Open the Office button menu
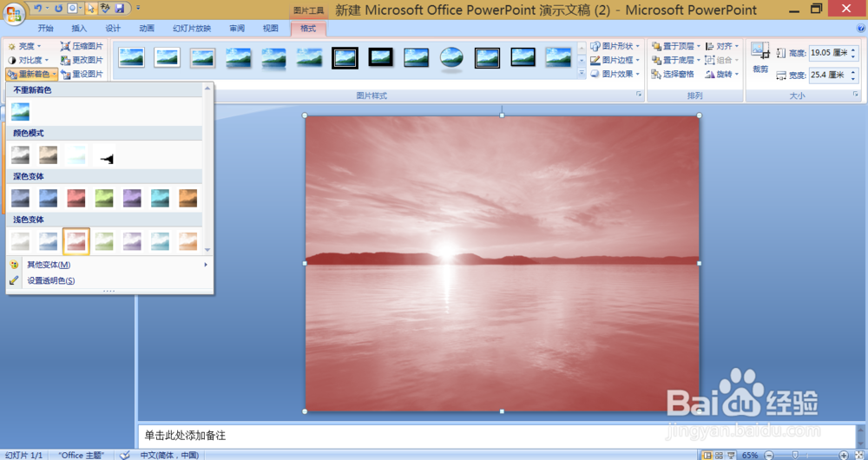868x460 pixels. click(x=14, y=13)
